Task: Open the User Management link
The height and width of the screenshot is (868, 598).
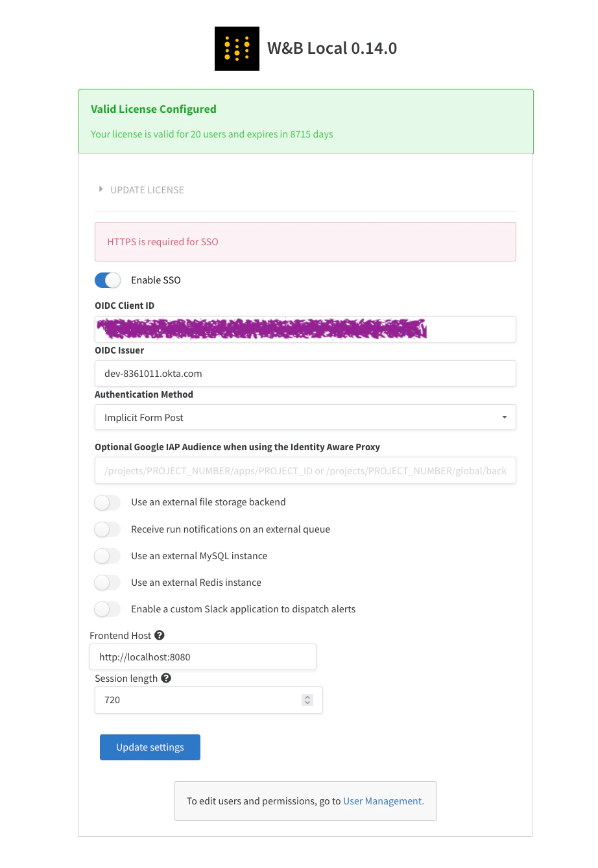Action: point(383,801)
